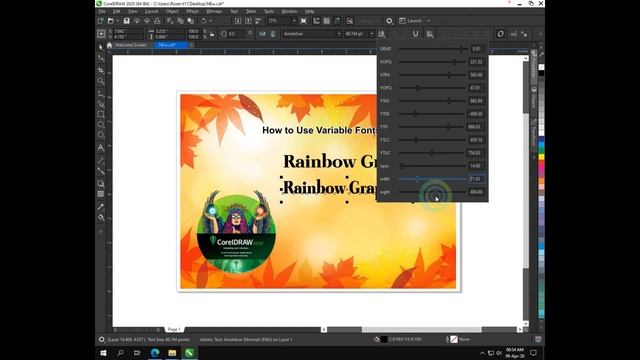Toggle show grid button in toolbar

[x=327, y=21]
